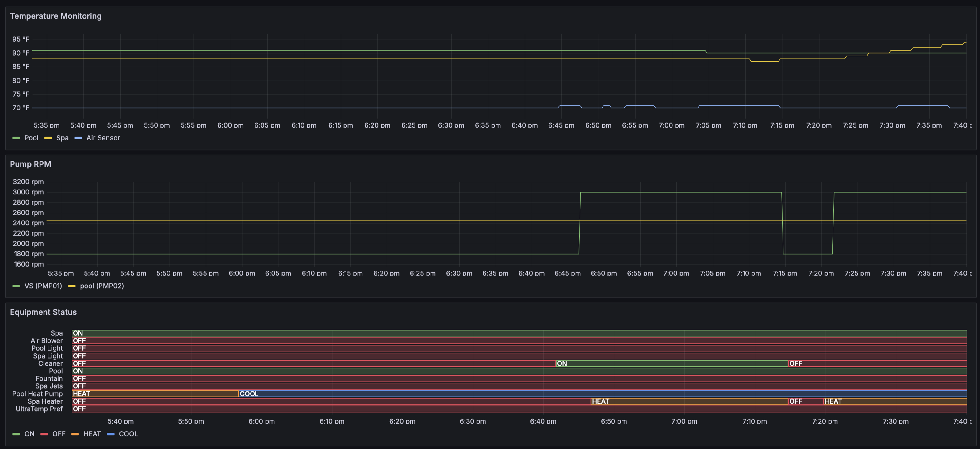
Task: Click the blue Air Sensor color swatch
Action: 78,138
